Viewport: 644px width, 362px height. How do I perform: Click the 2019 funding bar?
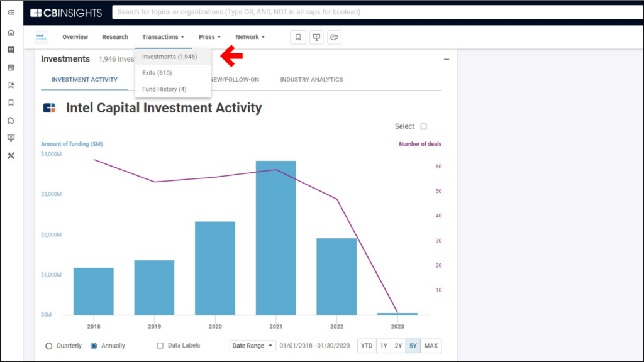click(x=155, y=288)
